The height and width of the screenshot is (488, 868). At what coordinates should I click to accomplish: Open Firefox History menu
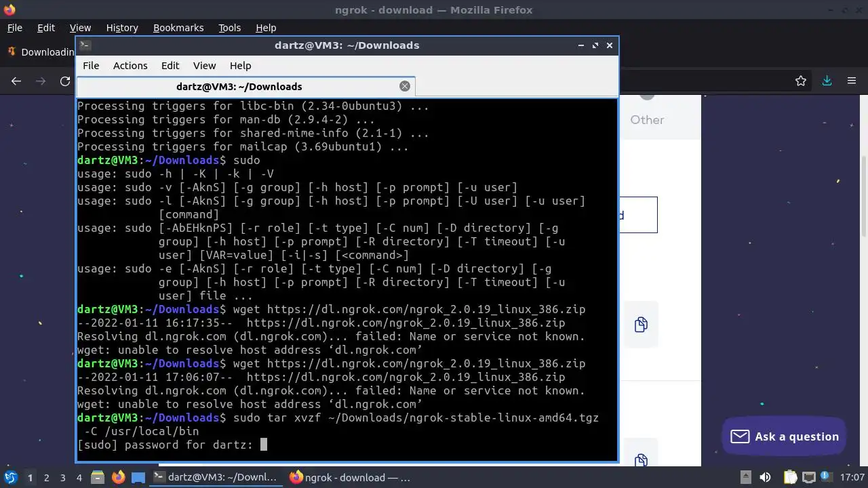pos(122,28)
